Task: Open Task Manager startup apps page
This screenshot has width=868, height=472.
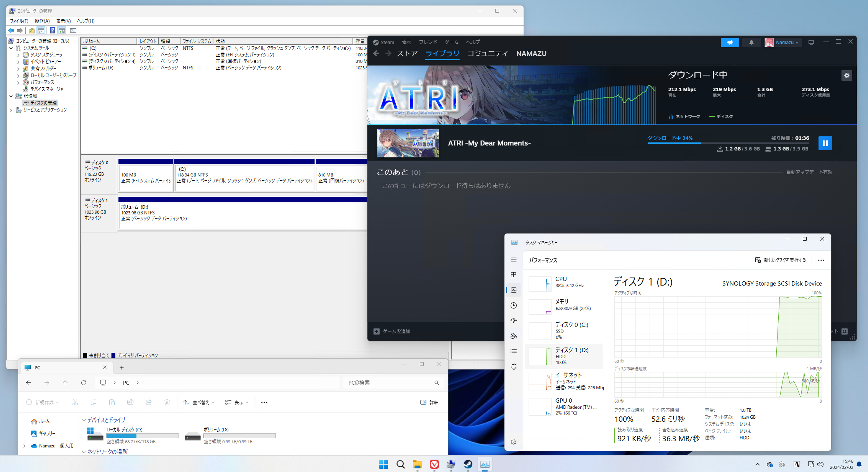Action: (x=513, y=320)
